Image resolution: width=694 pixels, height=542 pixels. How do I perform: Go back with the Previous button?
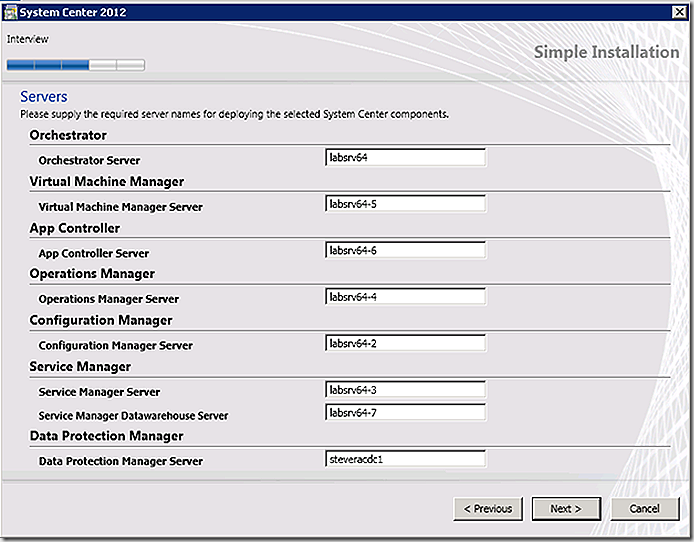[x=488, y=509]
